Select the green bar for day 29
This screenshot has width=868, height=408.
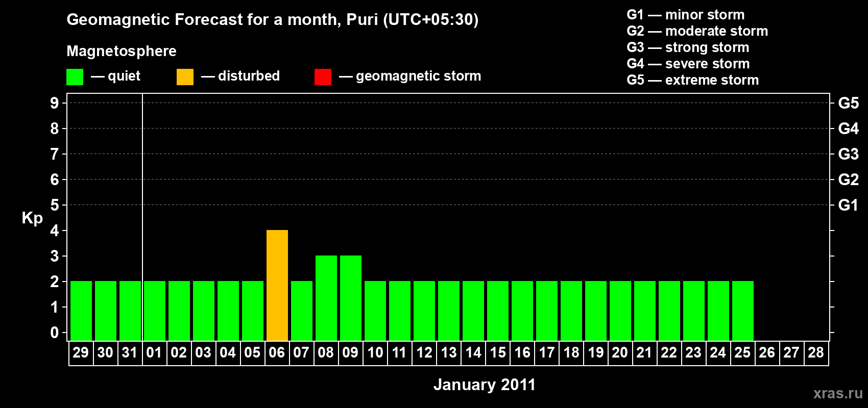tap(81, 311)
